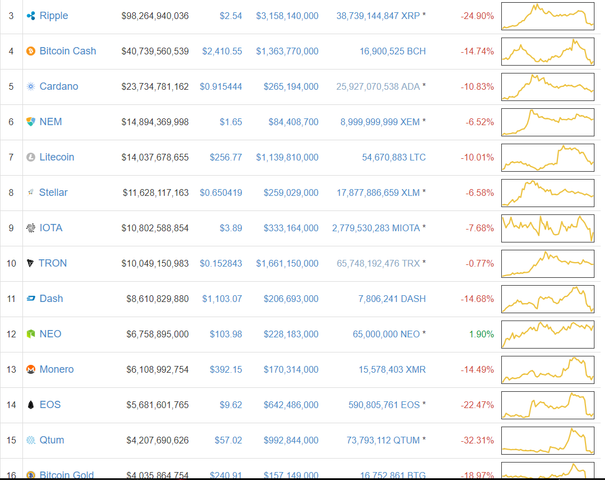The image size is (605, 480).
Task: Click Ripple price $2.54
Action: pyautogui.click(x=231, y=16)
